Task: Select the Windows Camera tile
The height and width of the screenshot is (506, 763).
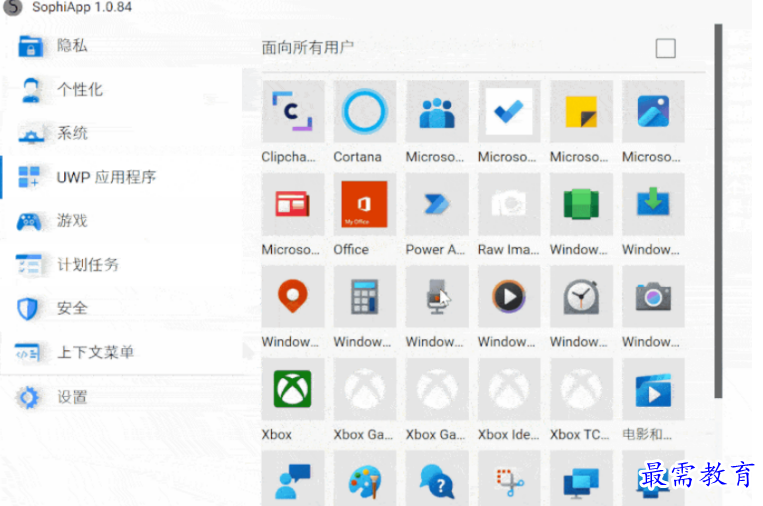Action: [653, 296]
